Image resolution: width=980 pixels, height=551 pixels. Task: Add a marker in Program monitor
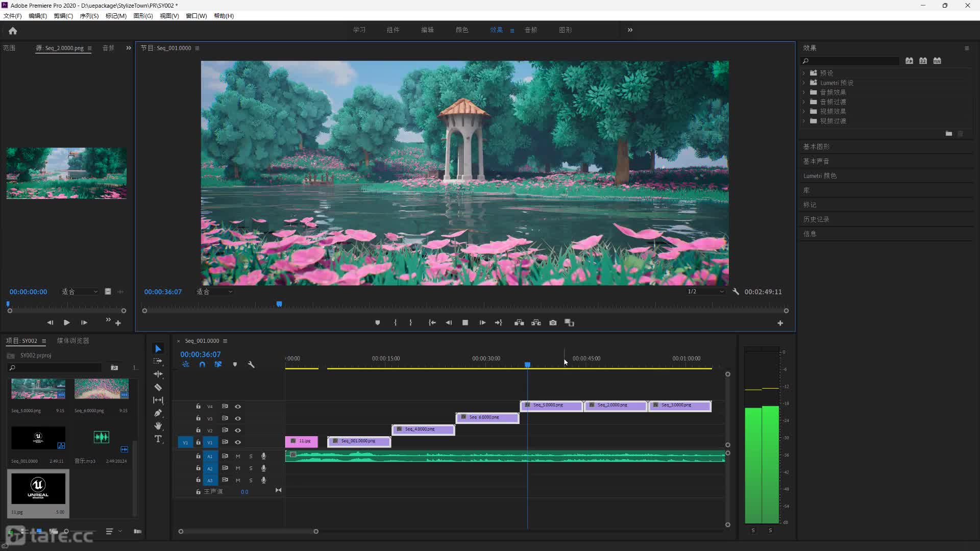(378, 323)
